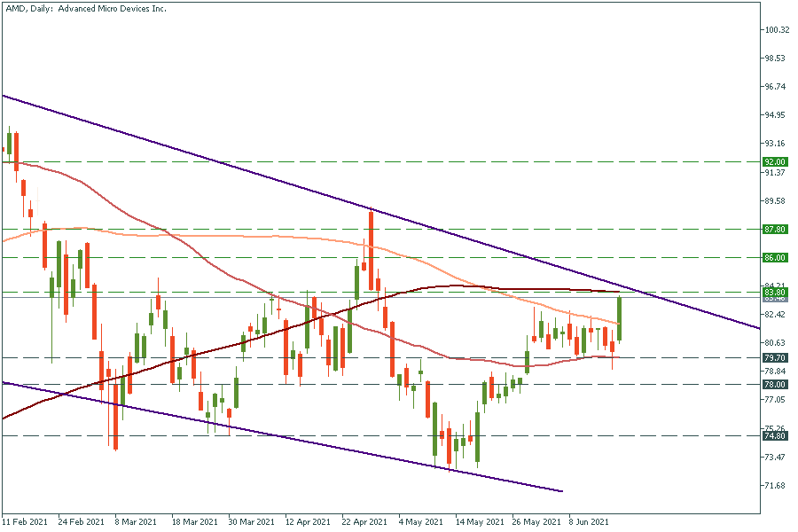Image resolution: width=798 pixels, height=532 pixels.
Task: Click the latest tall green candle
Action: (x=619, y=319)
